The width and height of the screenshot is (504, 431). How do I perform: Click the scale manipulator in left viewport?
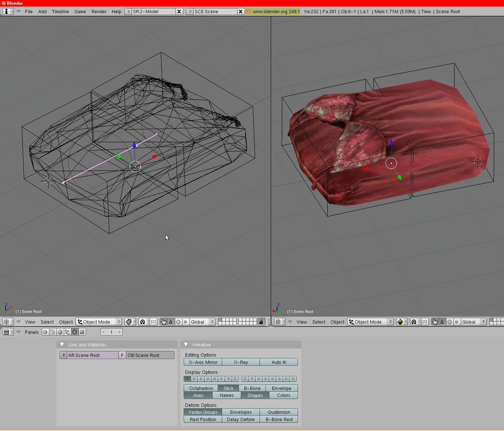[x=185, y=322]
